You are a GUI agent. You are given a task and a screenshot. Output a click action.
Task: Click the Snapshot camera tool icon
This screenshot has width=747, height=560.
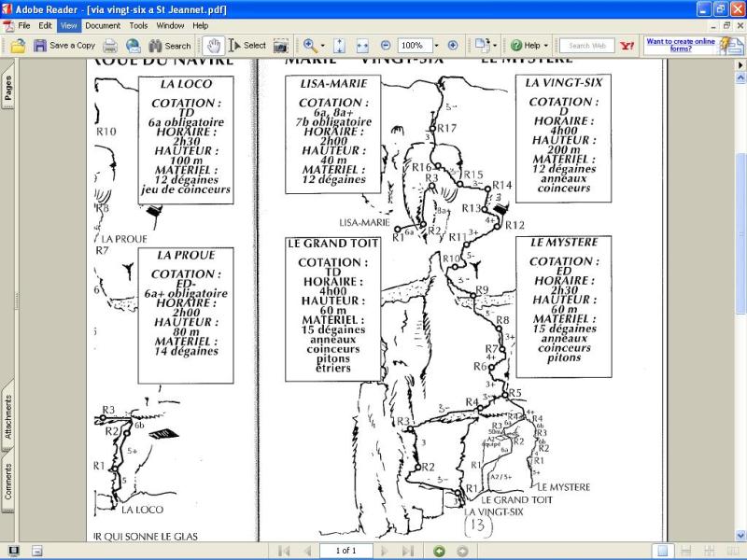[x=281, y=46]
